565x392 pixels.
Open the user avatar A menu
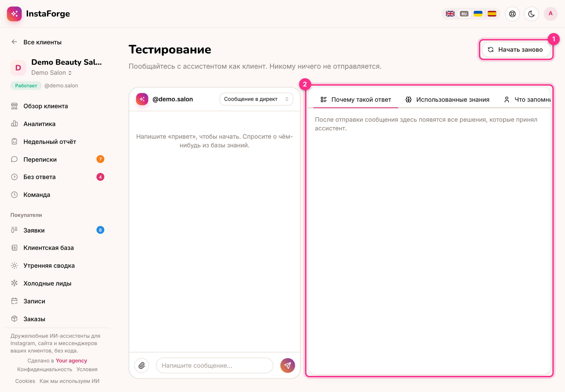[550, 14]
